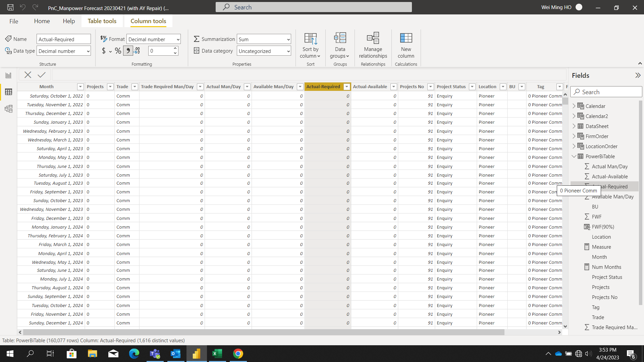Image resolution: width=644 pixels, height=362 pixels.
Task: Open Data groups
Action: point(340,46)
